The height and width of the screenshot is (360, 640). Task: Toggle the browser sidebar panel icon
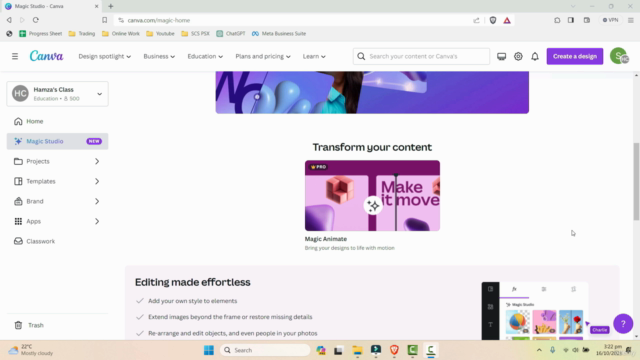point(571,20)
